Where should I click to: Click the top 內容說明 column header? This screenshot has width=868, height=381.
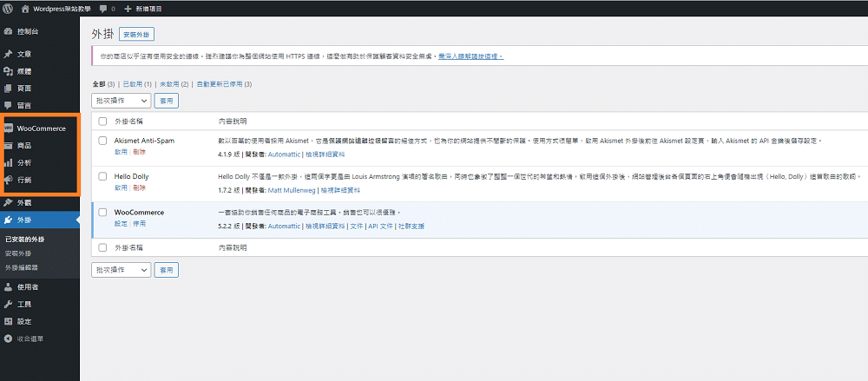click(233, 121)
